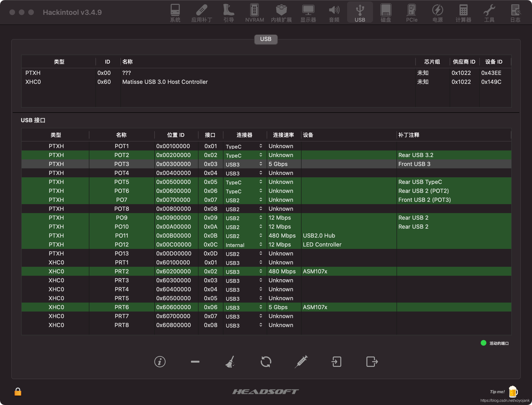Viewport: 532px width, 405px height.
Task: Click the Front USB 2 (POT3) comment
Action: click(424, 200)
